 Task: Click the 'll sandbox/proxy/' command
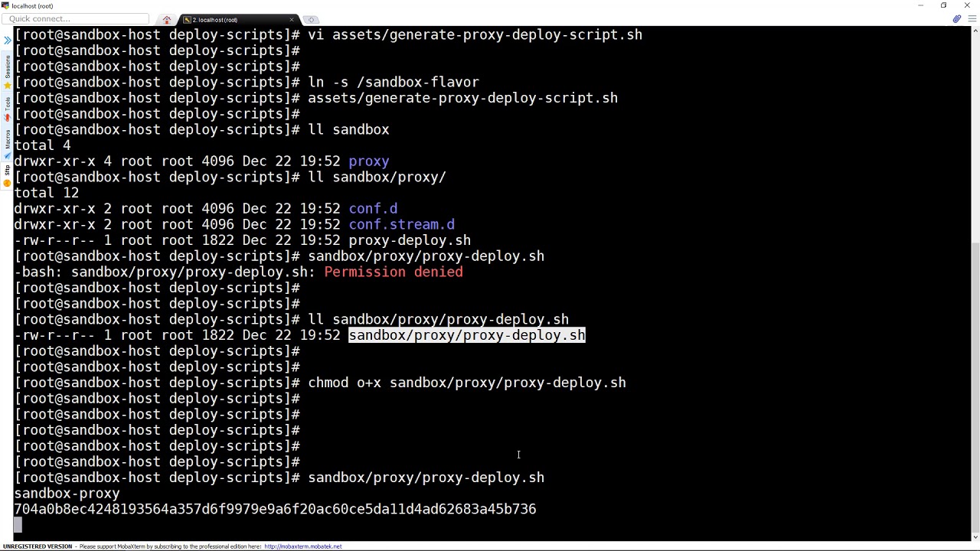[377, 177]
